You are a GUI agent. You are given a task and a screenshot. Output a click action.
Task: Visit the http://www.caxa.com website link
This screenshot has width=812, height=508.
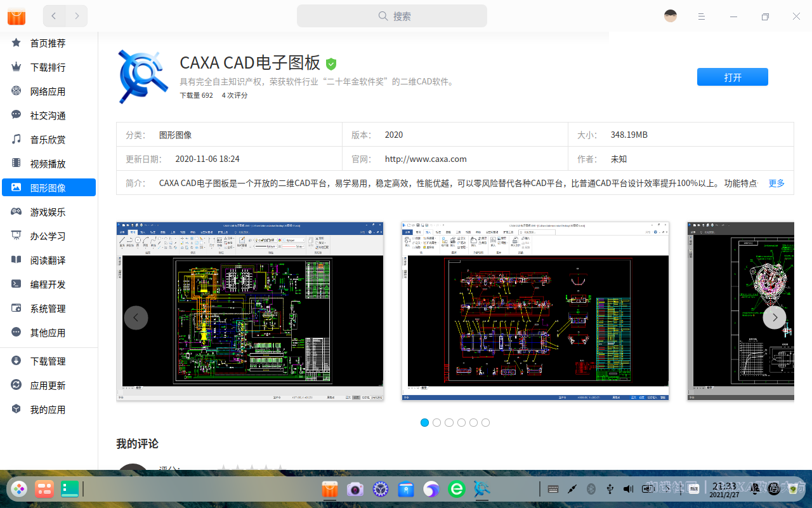point(426,159)
